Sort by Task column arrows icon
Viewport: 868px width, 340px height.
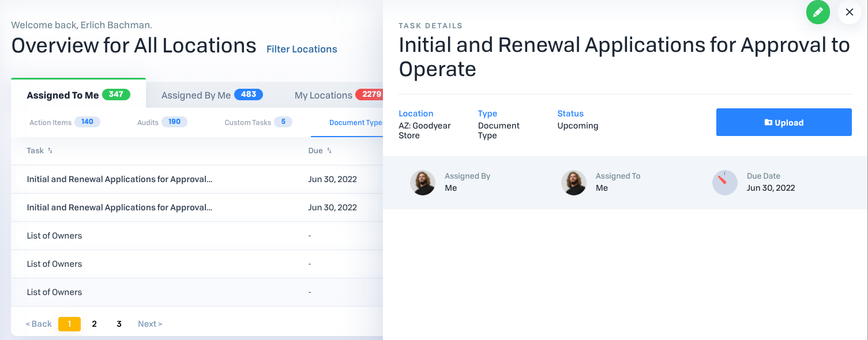50,151
